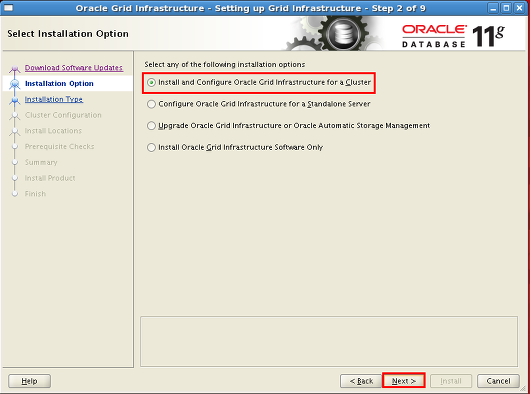Select Upgrade Oracle Grid Infrastructure or ASM option

tap(289, 126)
